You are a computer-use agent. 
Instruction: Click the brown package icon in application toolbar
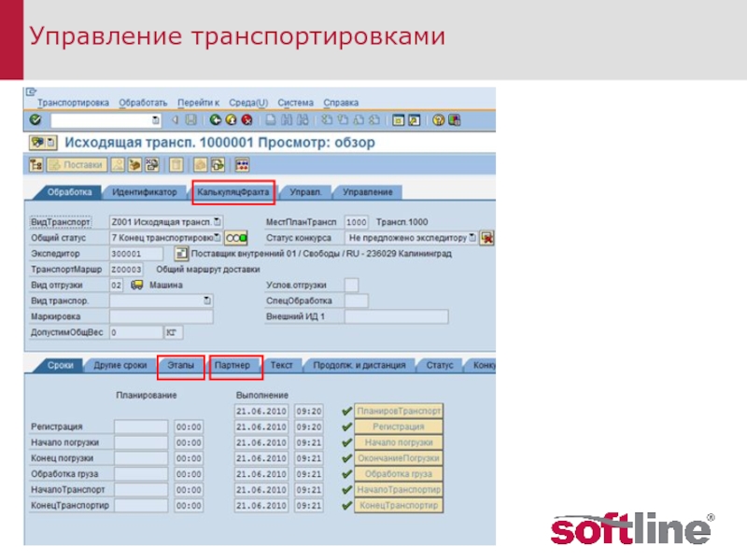(x=135, y=165)
